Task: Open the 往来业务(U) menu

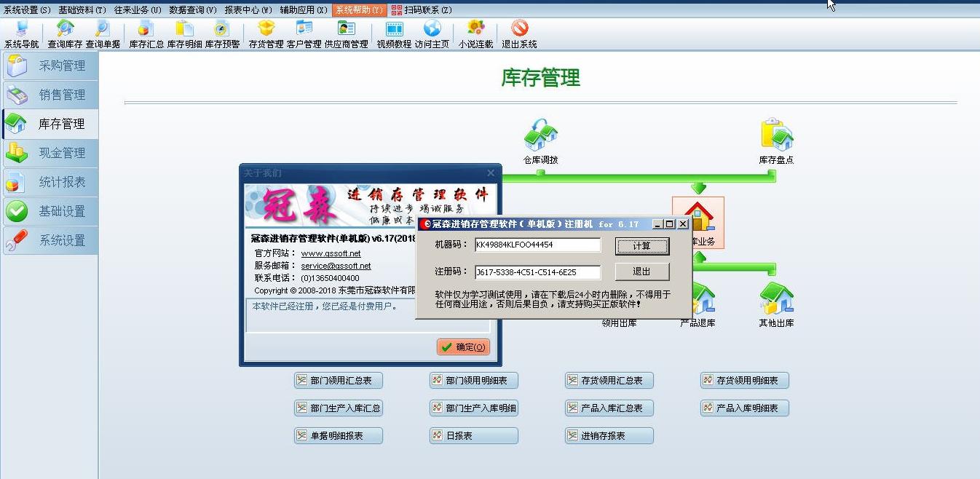Action: tap(138, 10)
